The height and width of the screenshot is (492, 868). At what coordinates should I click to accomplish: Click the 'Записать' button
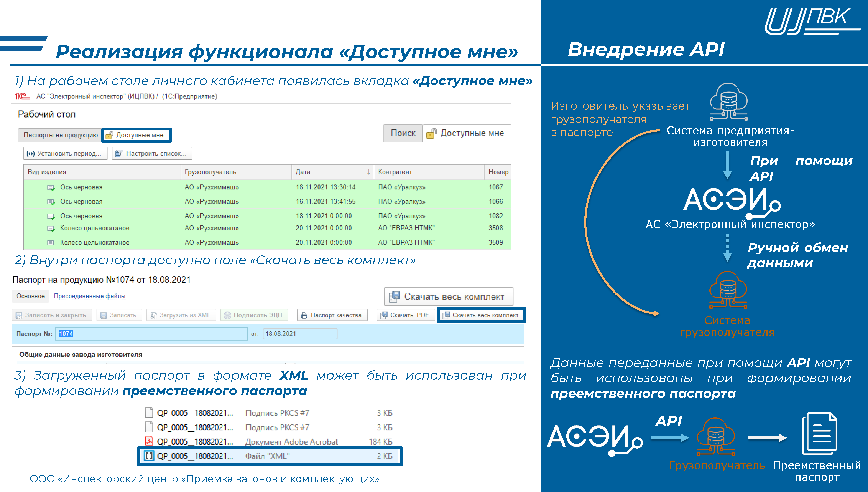[x=120, y=315]
